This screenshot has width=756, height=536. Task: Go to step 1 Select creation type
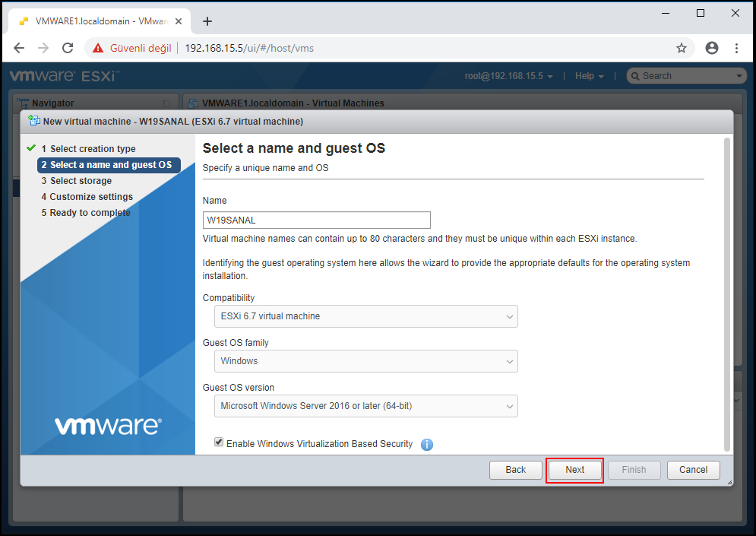coord(88,148)
